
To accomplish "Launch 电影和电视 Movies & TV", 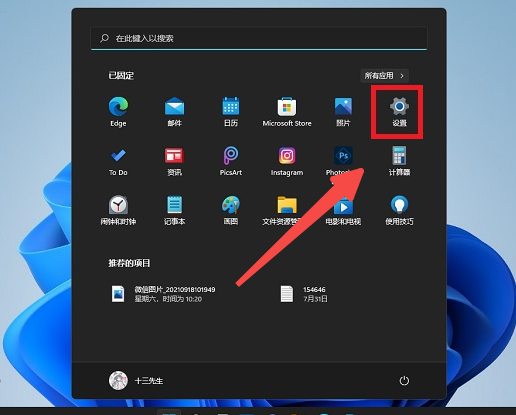I will (x=343, y=210).
